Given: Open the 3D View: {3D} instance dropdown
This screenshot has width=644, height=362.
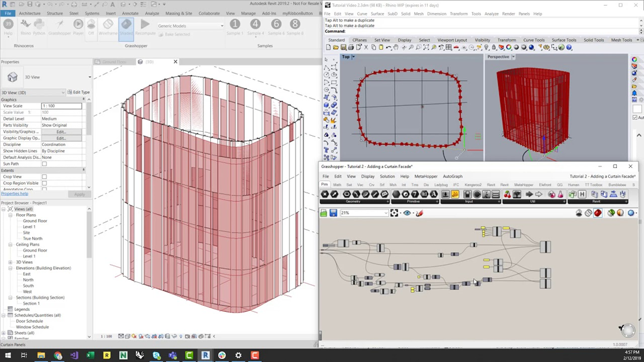Looking at the screenshot, I should tap(63, 93).
